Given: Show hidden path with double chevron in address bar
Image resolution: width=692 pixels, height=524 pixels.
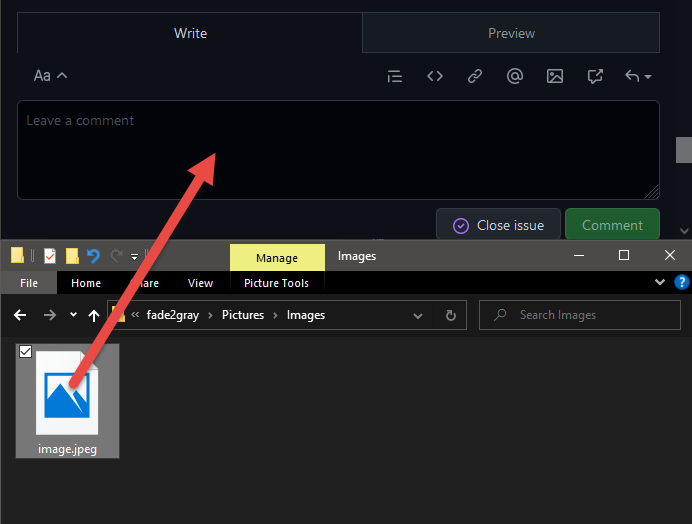Looking at the screenshot, I should [135, 315].
